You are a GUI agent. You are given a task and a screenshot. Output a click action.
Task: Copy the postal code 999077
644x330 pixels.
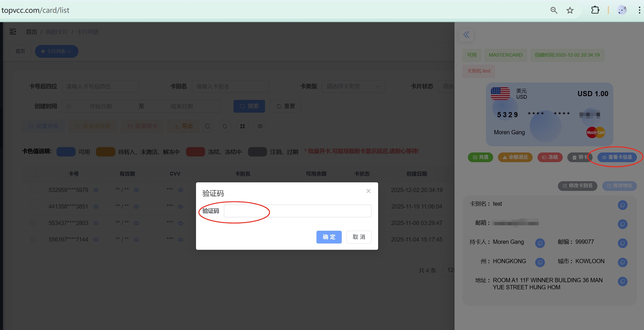point(622,243)
